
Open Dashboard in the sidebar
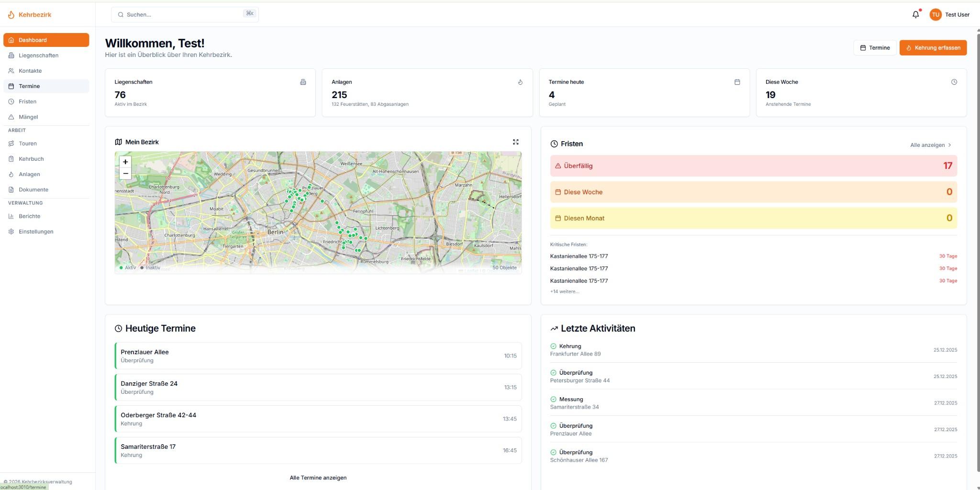(46, 40)
